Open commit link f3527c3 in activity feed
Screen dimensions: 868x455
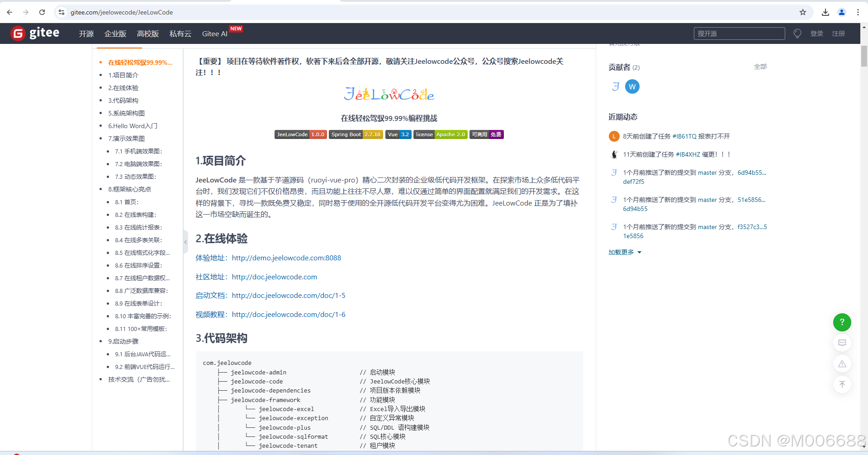pyautogui.click(x=752, y=227)
